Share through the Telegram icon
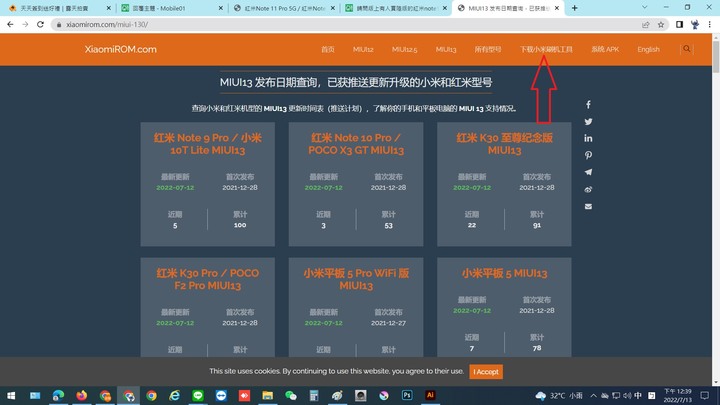Image resolution: width=720 pixels, height=405 pixels. pos(588,172)
